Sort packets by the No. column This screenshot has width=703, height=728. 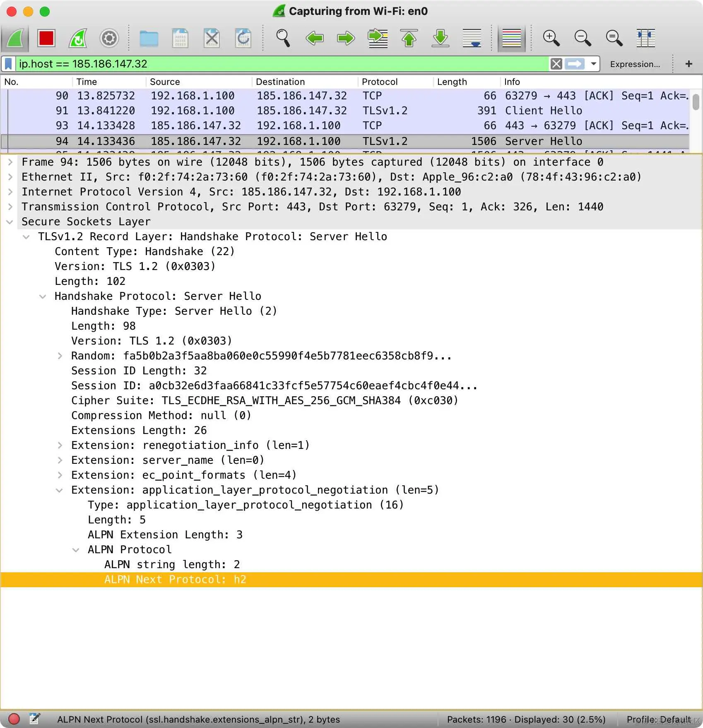pyautogui.click(x=36, y=82)
